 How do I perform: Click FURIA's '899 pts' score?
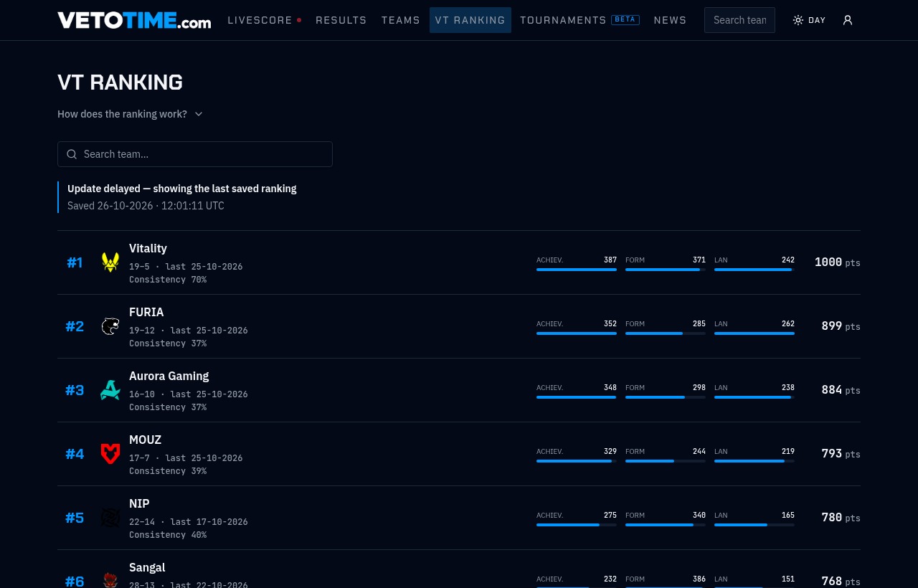pos(841,326)
